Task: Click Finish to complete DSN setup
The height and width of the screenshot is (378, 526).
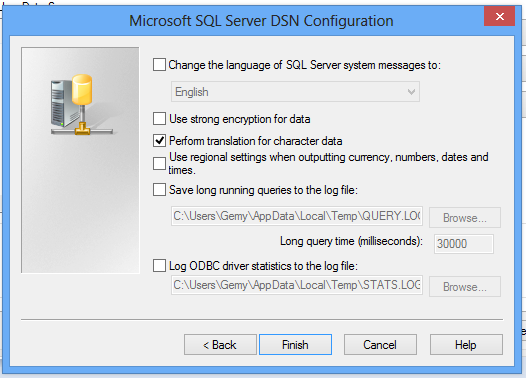Action: pos(295,344)
